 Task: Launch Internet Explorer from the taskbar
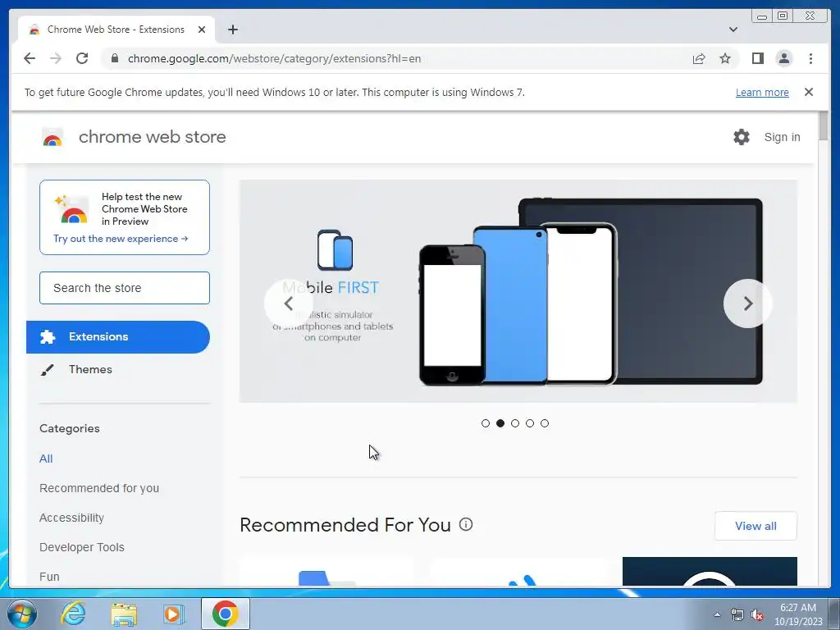[x=73, y=614]
